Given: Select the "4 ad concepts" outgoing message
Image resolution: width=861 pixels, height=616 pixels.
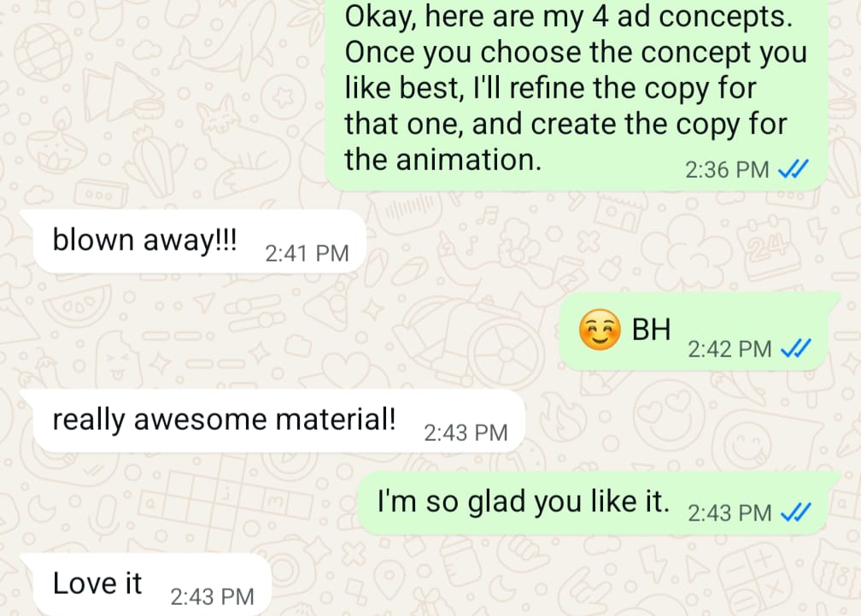Looking at the screenshot, I should pyautogui.click(x=577, y=93).
